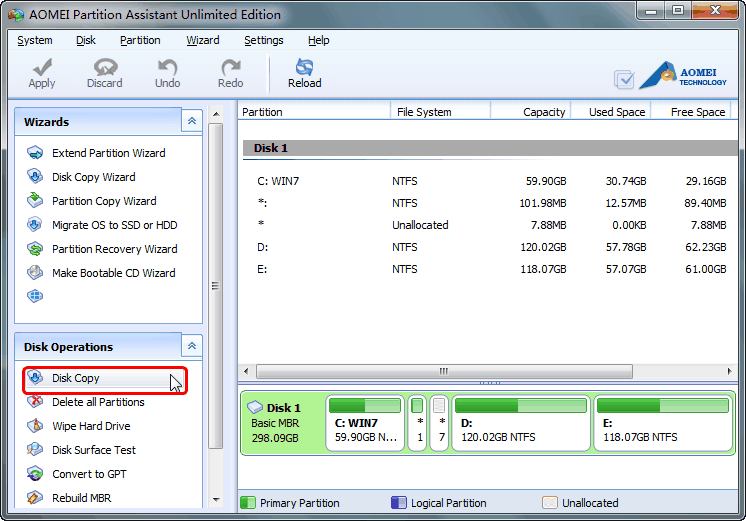The height and width of the screenshot is (521, 746).
Task: Choose Convert to GPT
Action: 89,474
